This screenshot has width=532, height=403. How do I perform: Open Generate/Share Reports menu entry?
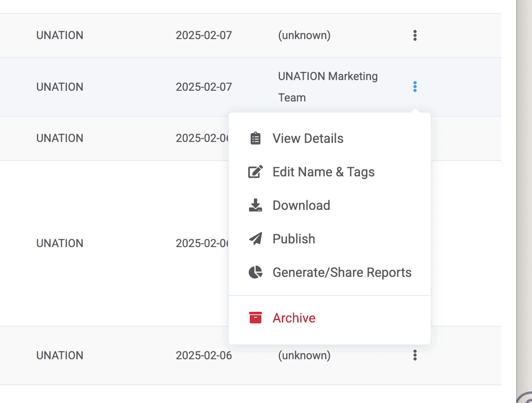(342, 272)
